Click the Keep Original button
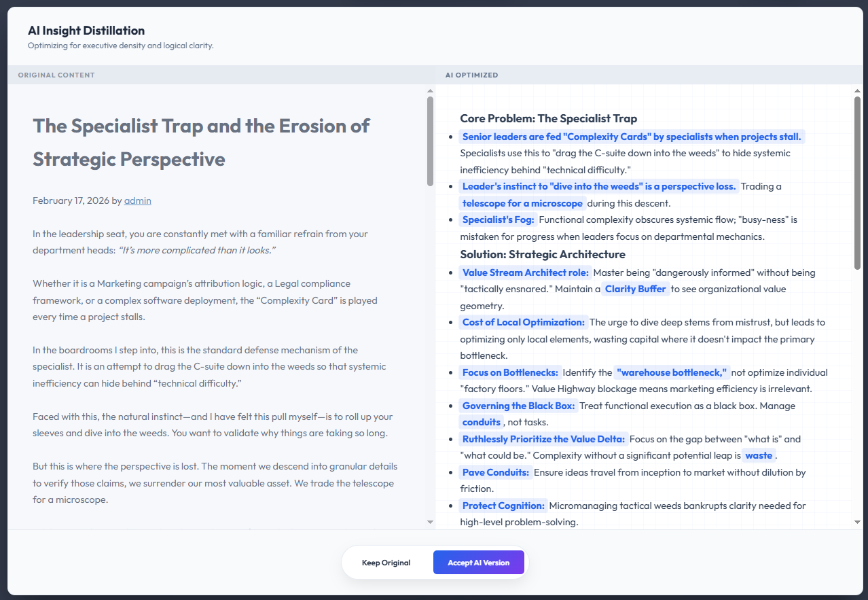The image size is (868, 600). coord(386,563)
